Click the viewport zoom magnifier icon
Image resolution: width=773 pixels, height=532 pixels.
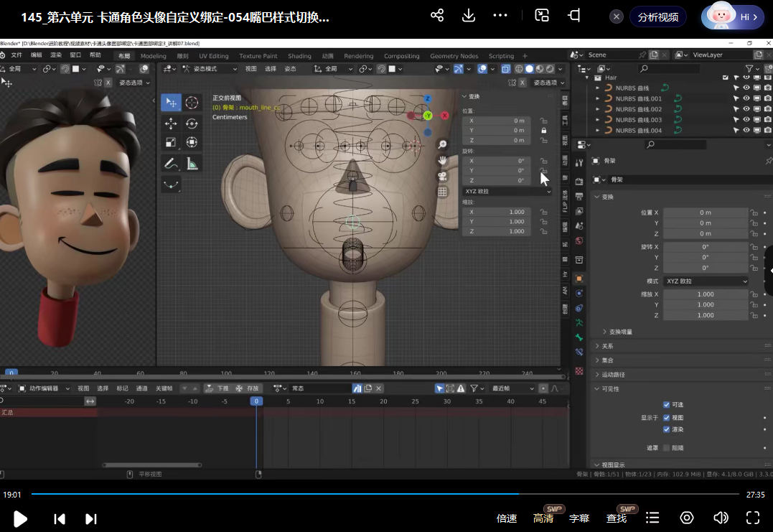[x=443, y=145]
